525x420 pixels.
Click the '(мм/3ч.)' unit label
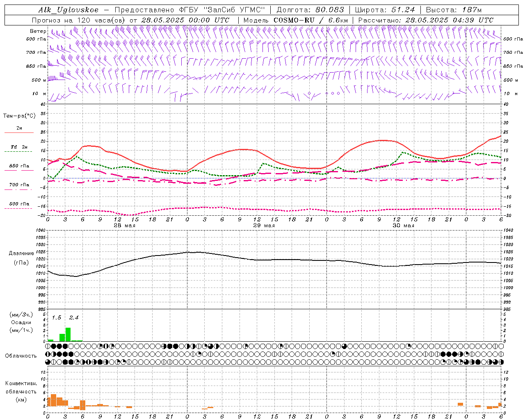21,315
